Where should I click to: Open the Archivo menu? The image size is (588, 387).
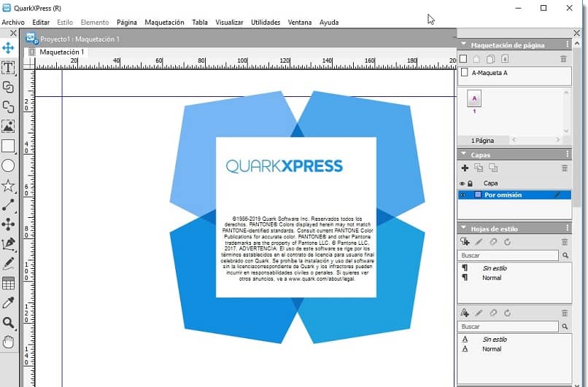pos(13,23)
